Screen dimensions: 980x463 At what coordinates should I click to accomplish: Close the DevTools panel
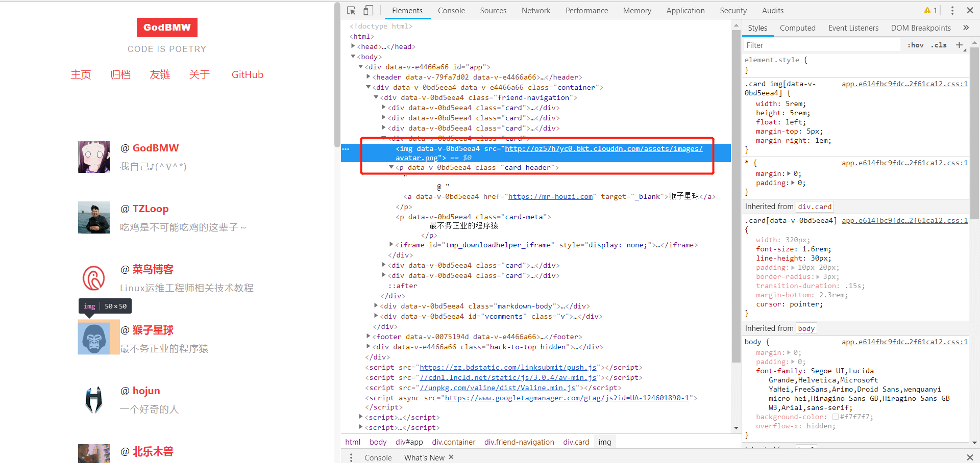970,10
